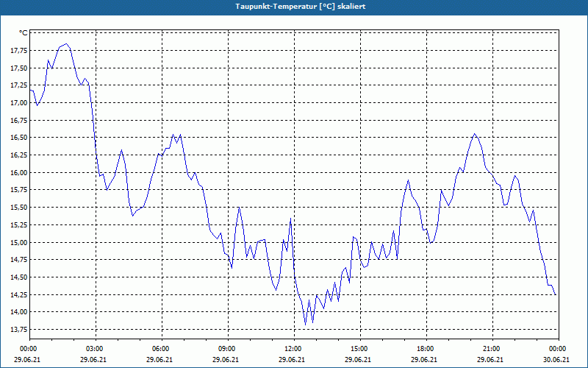This screenshot has height=368, width=588.
Task: Click the 16,00 y-axis label
Action: point(19,173)
